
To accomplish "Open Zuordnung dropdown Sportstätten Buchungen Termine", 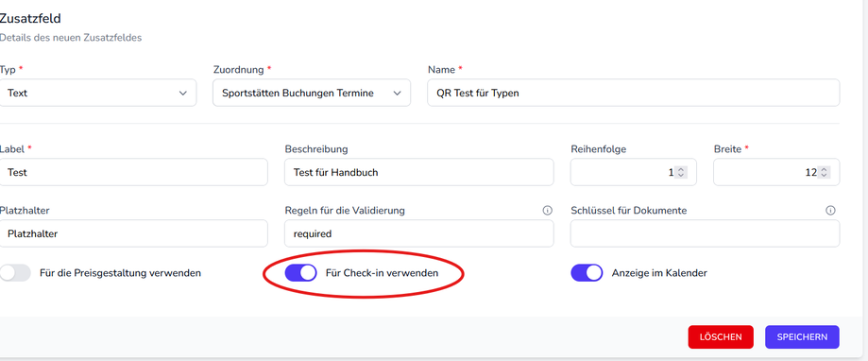I will 312,93.
